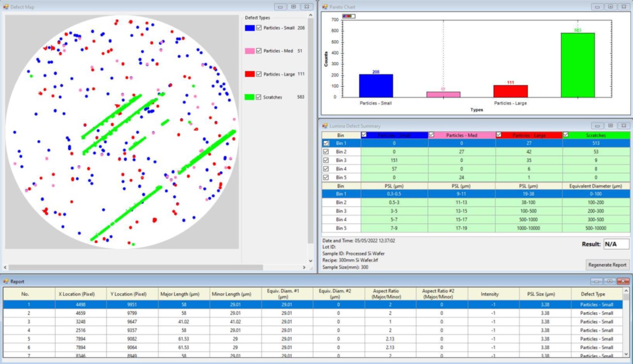This screenshot has width=633, height=364.
Task: Toggle Particles - Med column header checkbox
Action: [431, 135]
